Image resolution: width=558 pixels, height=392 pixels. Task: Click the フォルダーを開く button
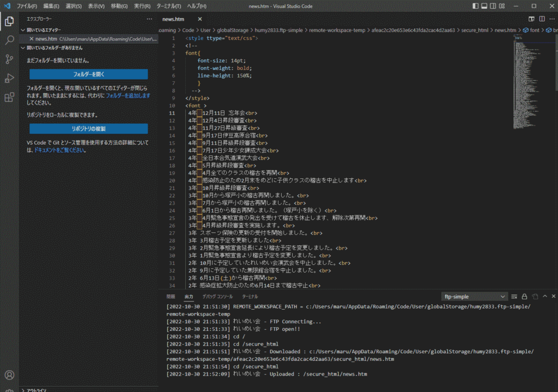88,74
